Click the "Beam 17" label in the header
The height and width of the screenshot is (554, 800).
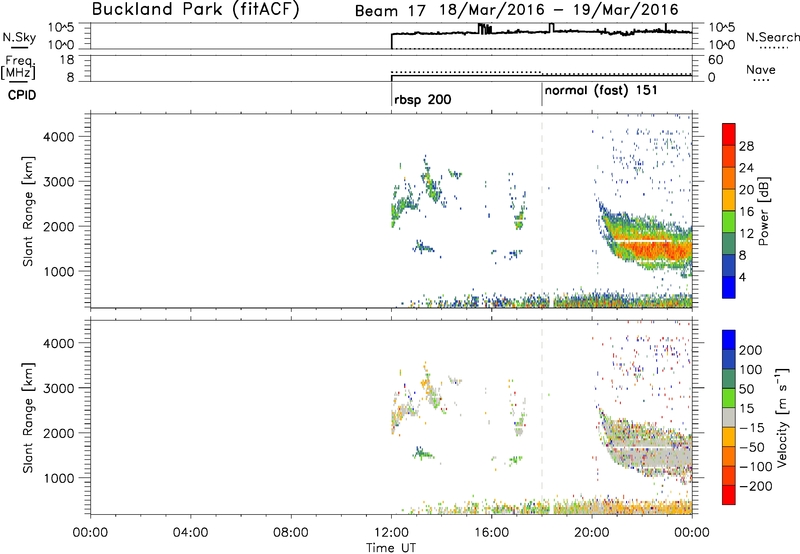pyautogui.click(x=390, y=11)
